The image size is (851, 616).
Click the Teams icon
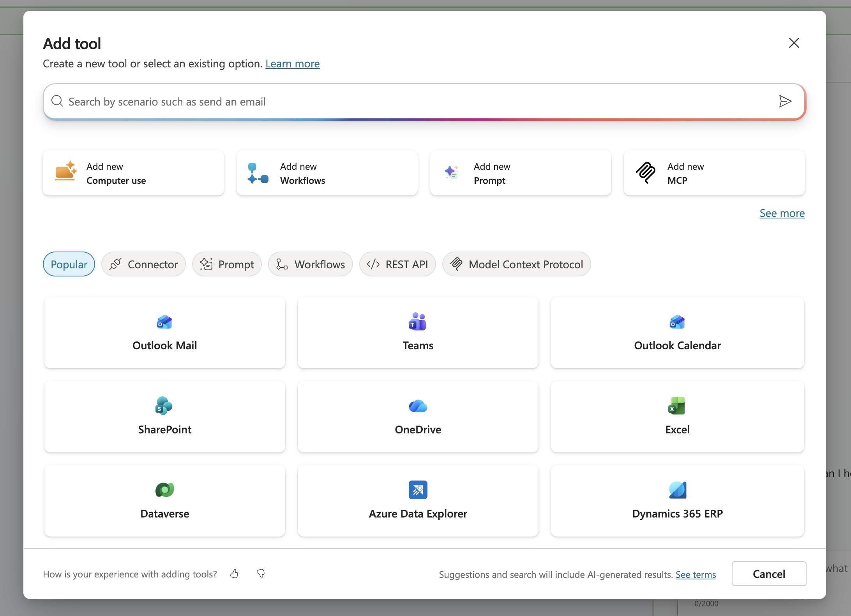[417, 322]
